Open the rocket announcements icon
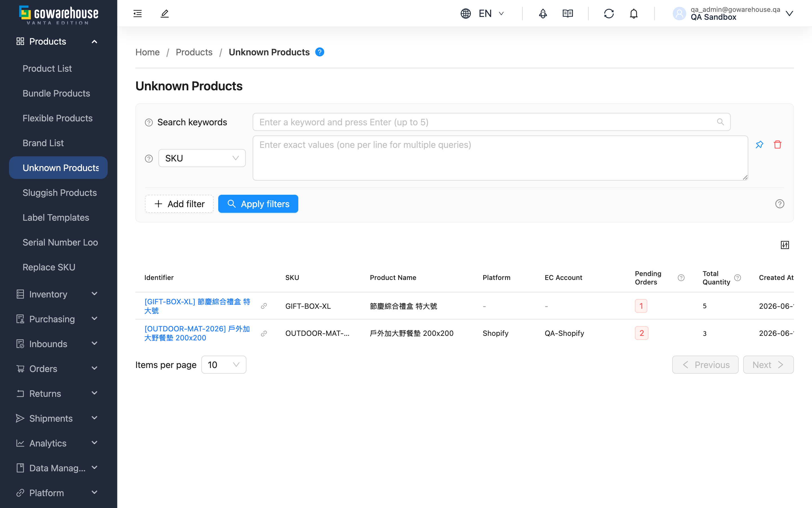 point(542,14)
